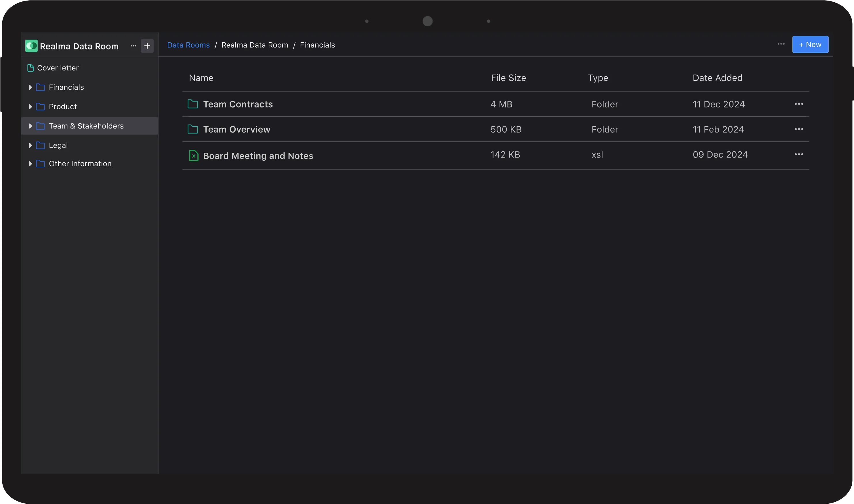Expand the Legal folder arrow

pyautogui.click(x=30, y=145)
